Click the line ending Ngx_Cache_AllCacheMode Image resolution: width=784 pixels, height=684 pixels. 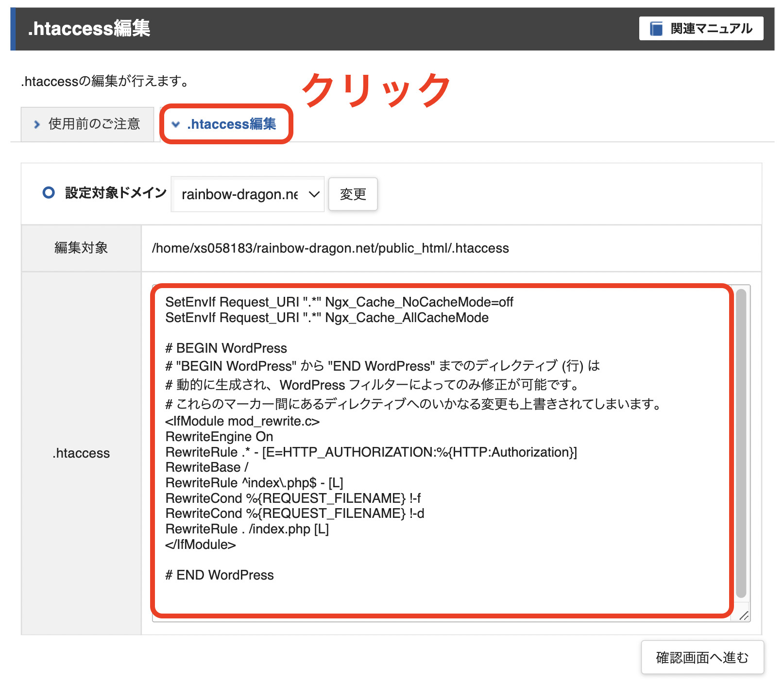[327, 318]
